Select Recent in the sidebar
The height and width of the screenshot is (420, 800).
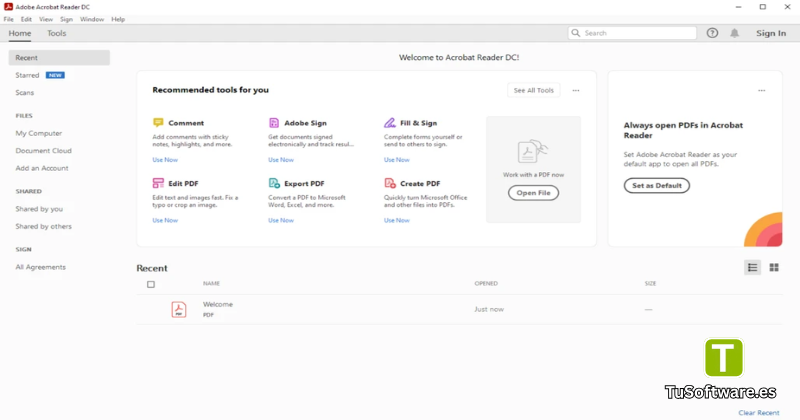click(x=59, y=58)
